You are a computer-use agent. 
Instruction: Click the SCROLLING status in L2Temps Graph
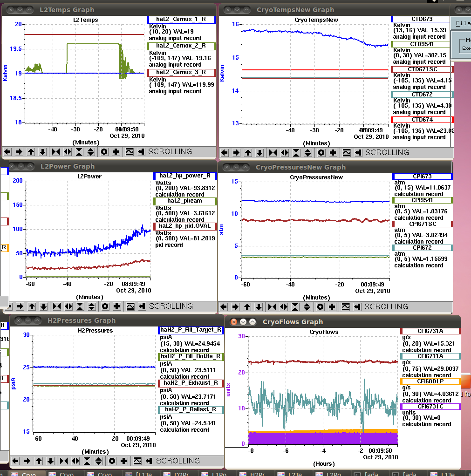tap(170, 151)
